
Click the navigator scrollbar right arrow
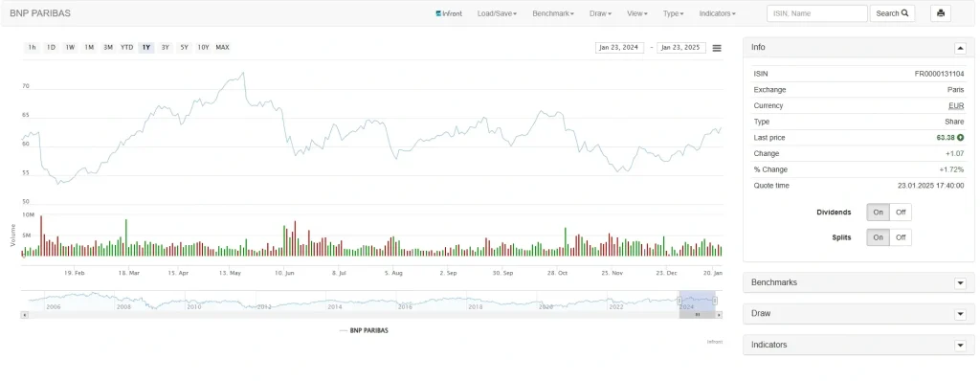tap(720, 315)
